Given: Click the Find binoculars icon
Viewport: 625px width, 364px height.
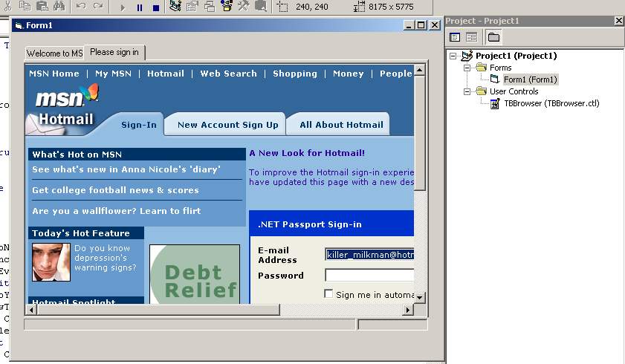Looking at the screenshot, I should tap(59, 7).
